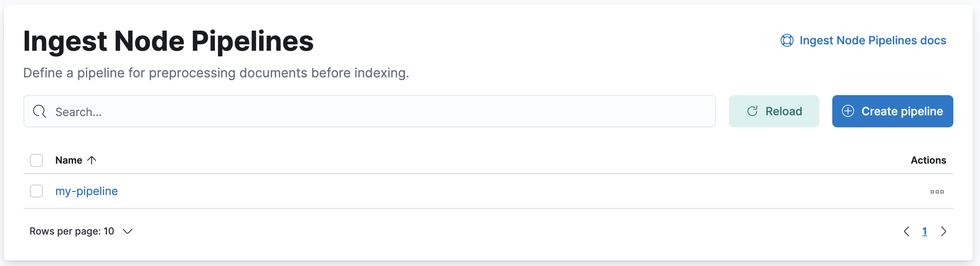Click the refresh icon inside the Reload button
The width and height of the screenshot is (980, 266).
coord(752,111)
